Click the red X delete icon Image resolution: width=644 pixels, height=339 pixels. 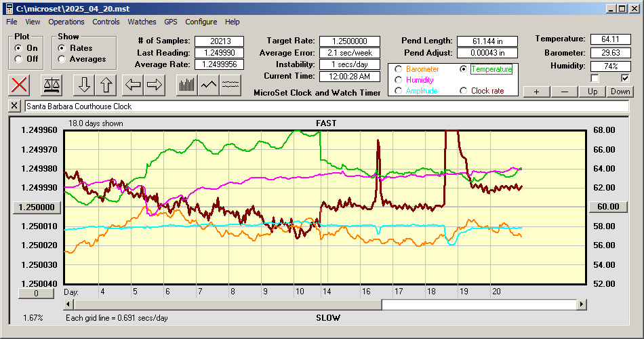click(x=20, y=85)
